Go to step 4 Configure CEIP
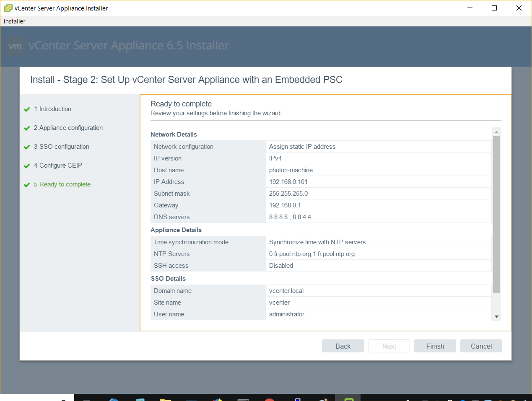 click(58, 166)
